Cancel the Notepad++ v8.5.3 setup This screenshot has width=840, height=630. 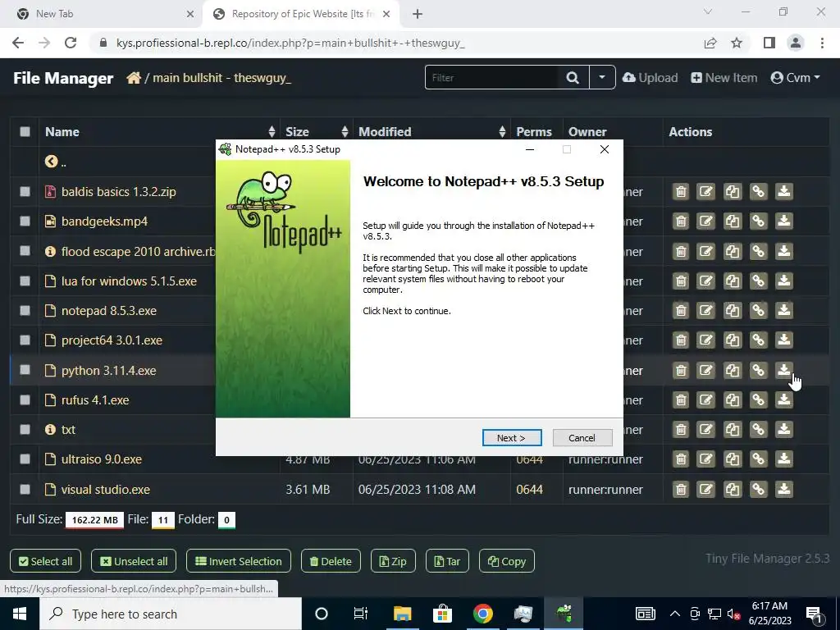pyautogui.click(x=582, y=438)
